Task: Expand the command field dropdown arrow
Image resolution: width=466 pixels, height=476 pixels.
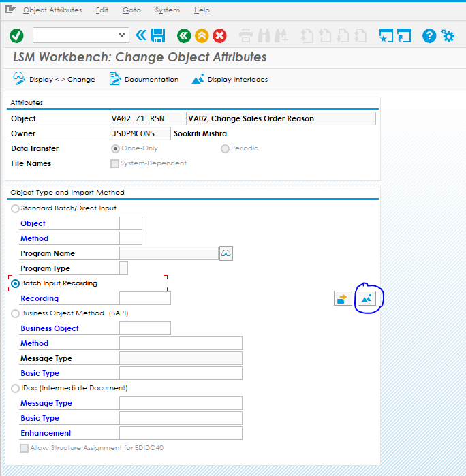Action: 123,35
